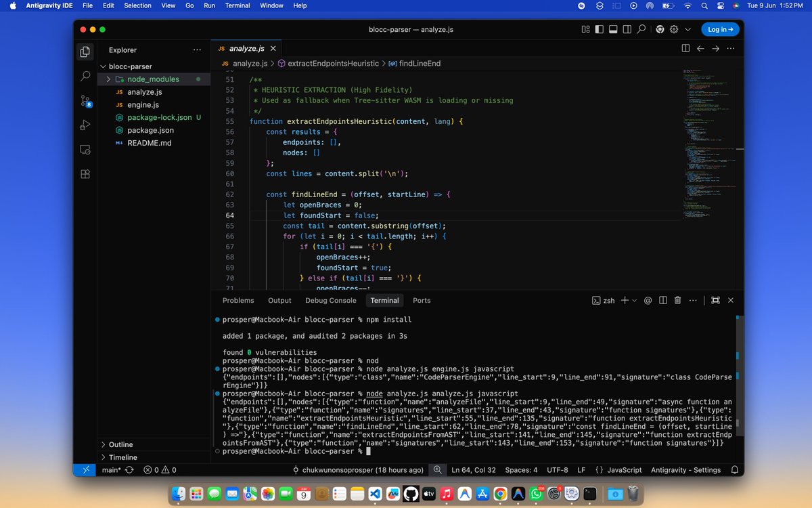Open Source Control view with badge 8
Screen dimensions: 812x508
click(x=86, y=101)
